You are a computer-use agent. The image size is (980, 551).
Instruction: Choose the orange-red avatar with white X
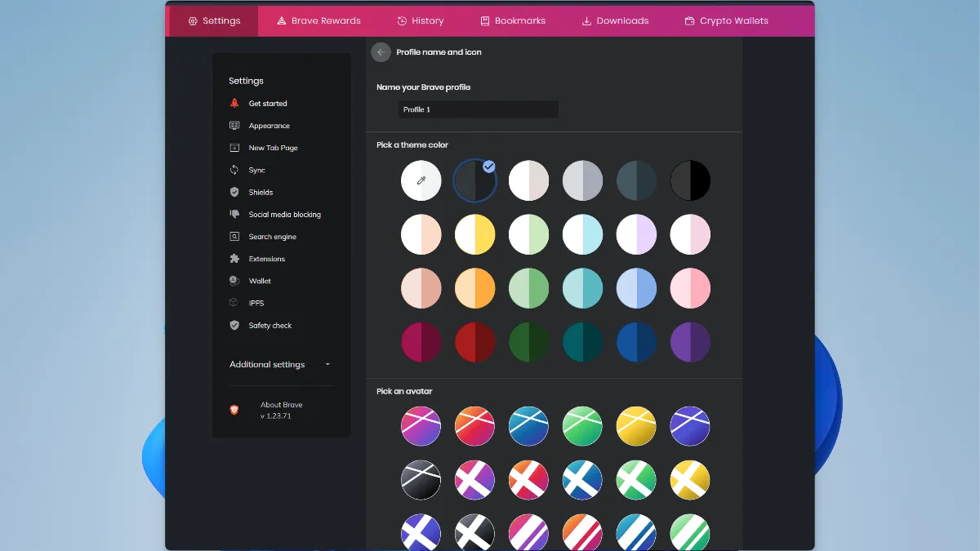tap(529, 480)
